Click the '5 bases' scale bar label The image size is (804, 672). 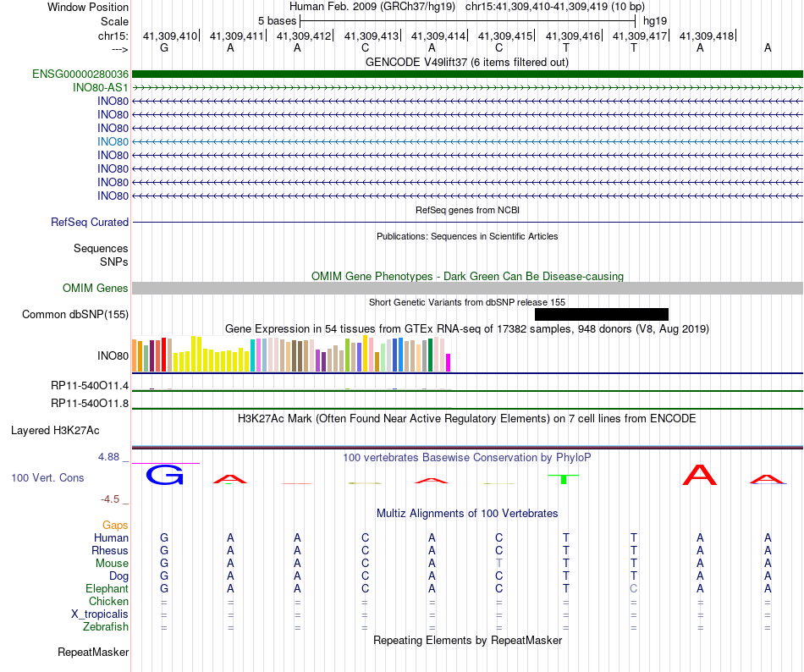click(x=277, y=21)
